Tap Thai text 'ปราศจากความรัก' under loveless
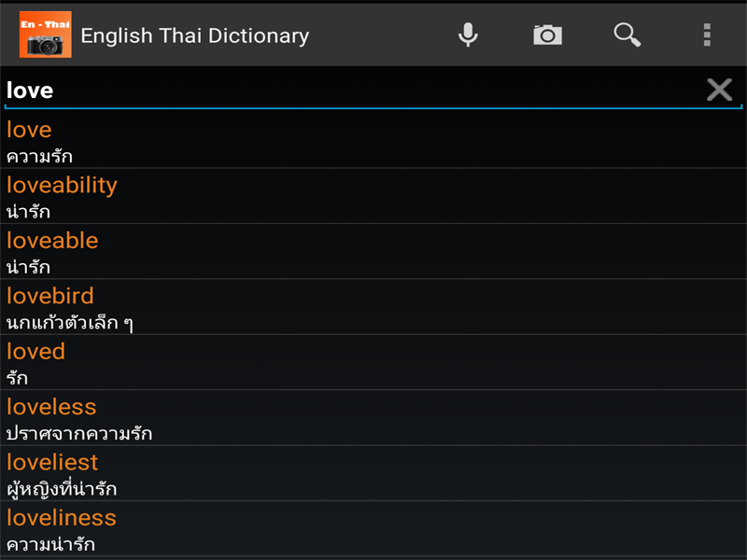 (x=79, y=434)
